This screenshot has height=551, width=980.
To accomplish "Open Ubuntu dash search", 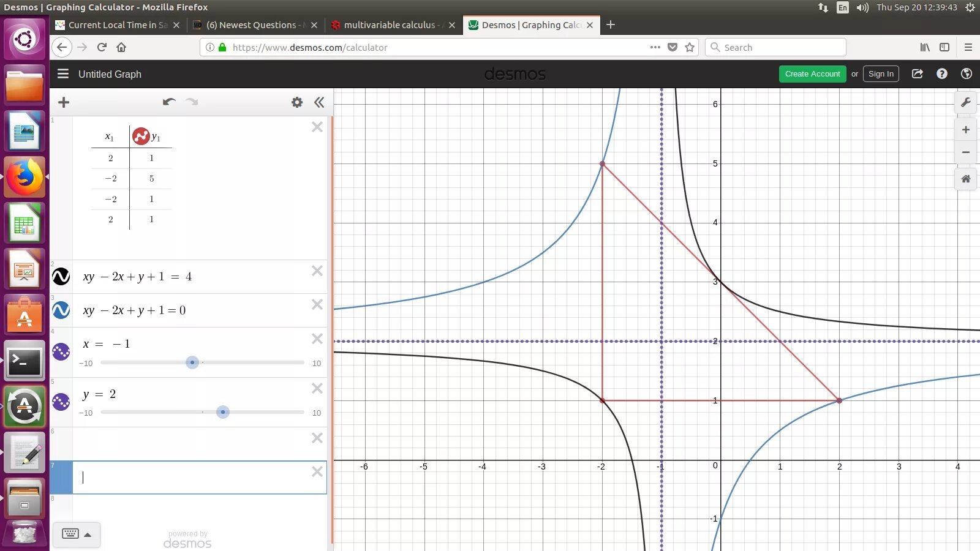I will [24, 40].
